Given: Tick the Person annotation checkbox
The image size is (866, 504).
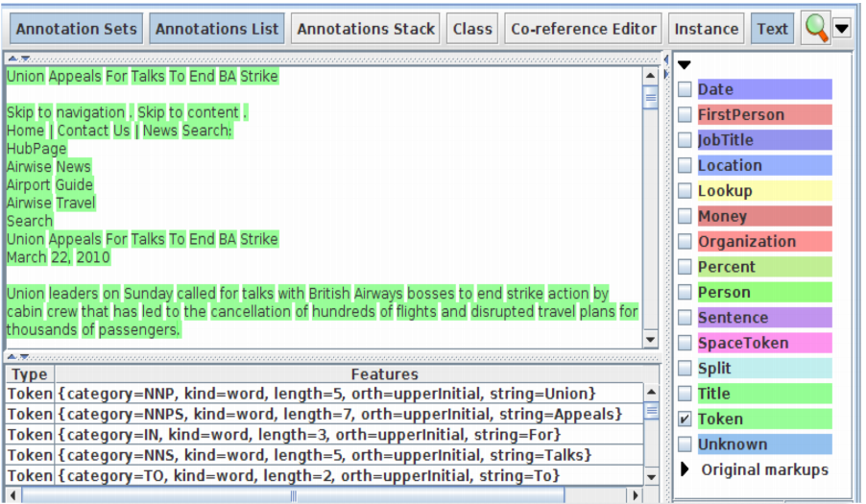Looking at the screenshot, I should (x=685, y=292).
